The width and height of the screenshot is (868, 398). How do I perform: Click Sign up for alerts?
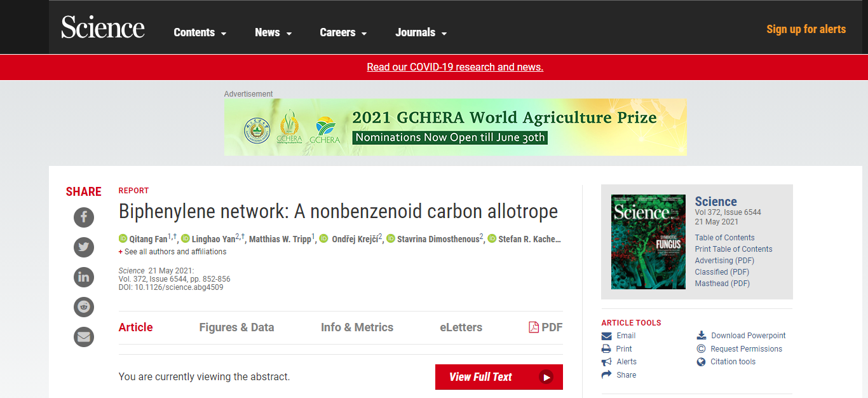pos(806,29)
